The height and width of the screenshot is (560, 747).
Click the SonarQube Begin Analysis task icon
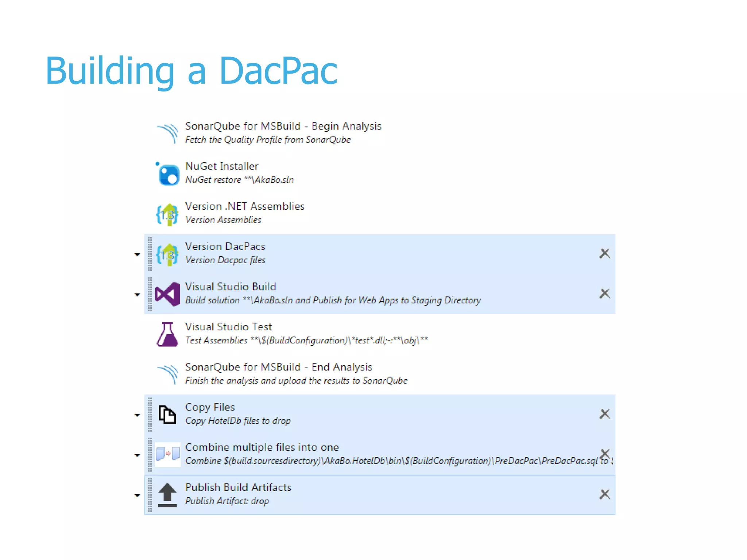167,133
